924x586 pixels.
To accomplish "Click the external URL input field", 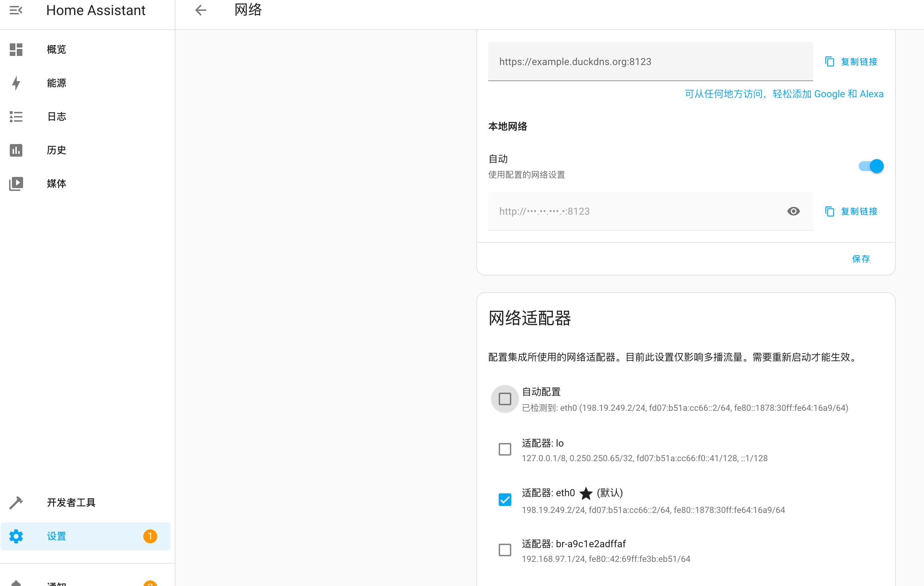I will tap(650, 62).
